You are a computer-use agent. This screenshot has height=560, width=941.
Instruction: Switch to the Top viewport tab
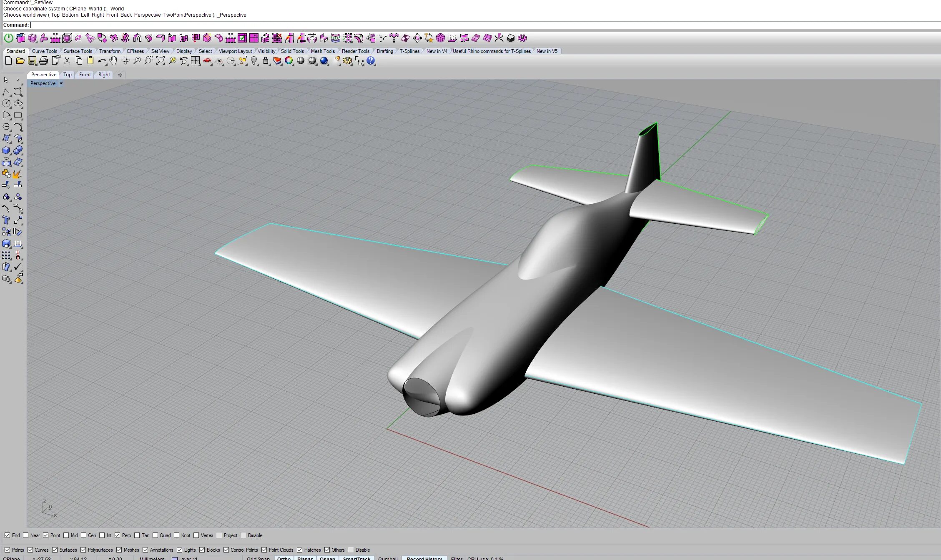(x=67, y=75)
